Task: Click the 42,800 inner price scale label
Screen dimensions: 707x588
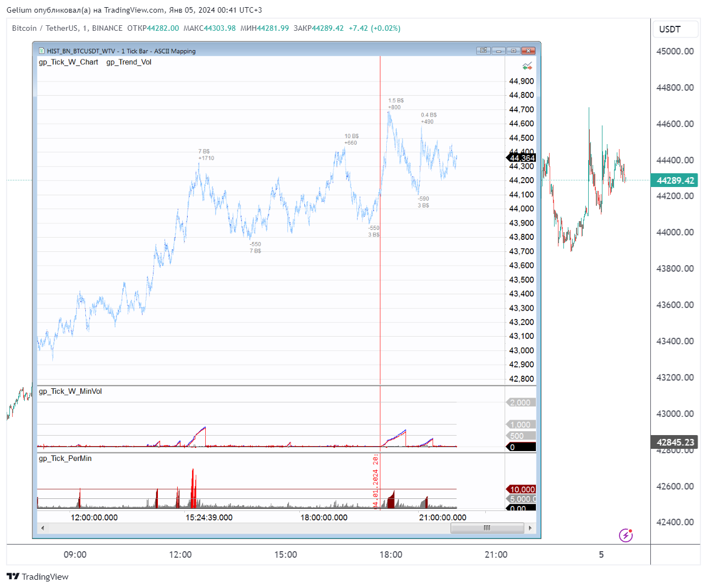Action: tap(522, 379)
